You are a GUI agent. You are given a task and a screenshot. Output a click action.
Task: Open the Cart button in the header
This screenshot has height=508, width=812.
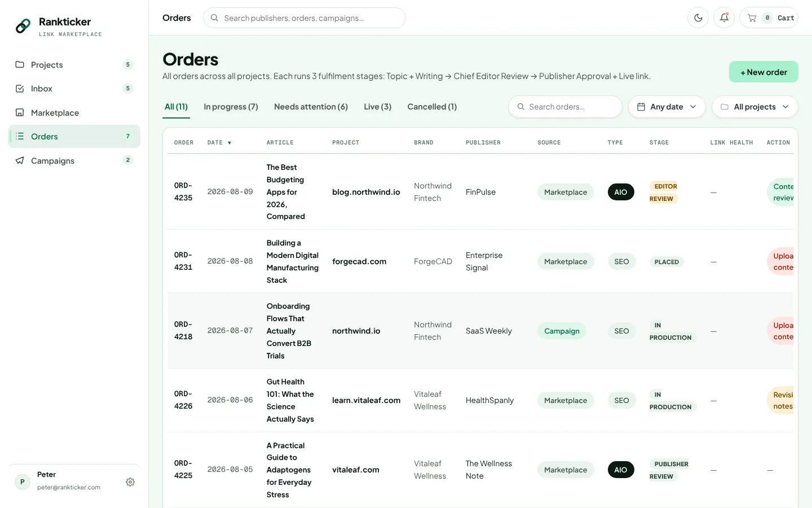(769, 17)
